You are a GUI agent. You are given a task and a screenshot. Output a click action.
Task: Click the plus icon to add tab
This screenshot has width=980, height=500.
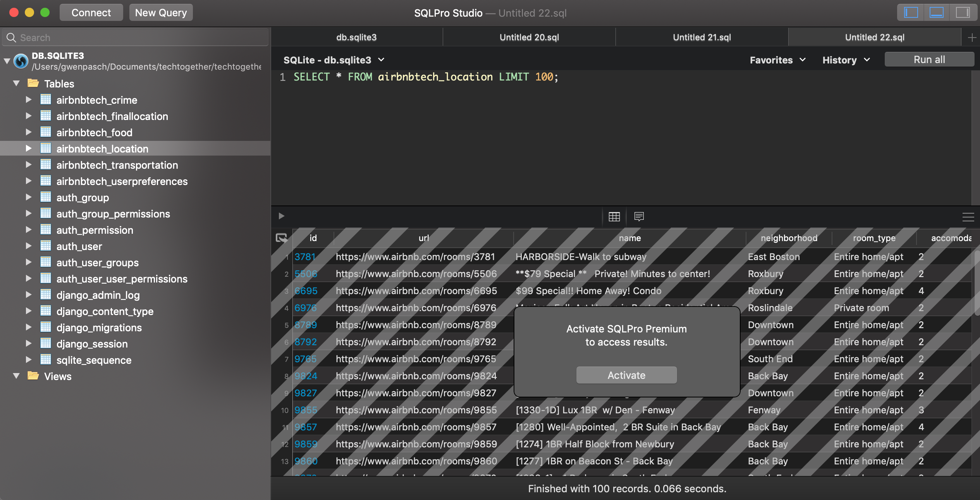pos(971,38)
